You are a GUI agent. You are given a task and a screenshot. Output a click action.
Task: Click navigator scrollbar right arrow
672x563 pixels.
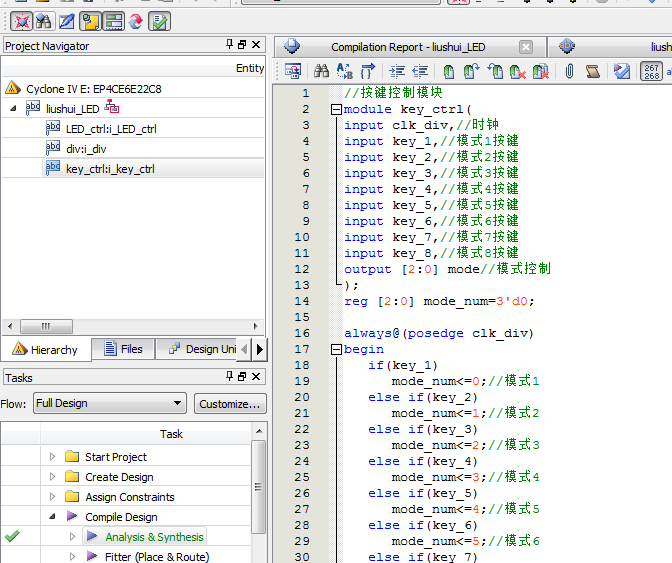tap(255, 326)
